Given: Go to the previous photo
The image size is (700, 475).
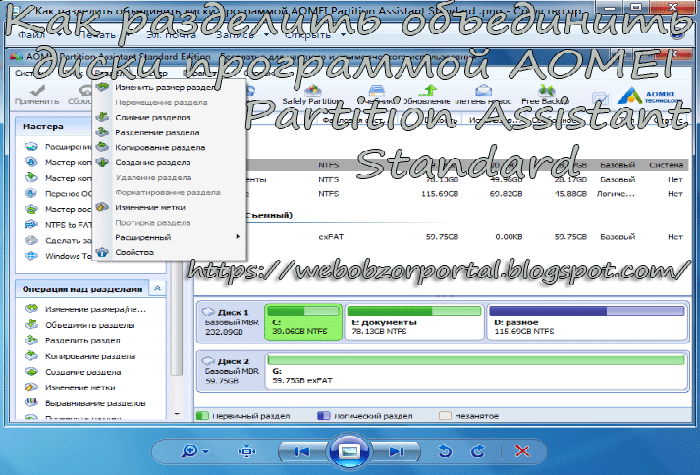Looking at the screenshot, I should click(302, 451).
